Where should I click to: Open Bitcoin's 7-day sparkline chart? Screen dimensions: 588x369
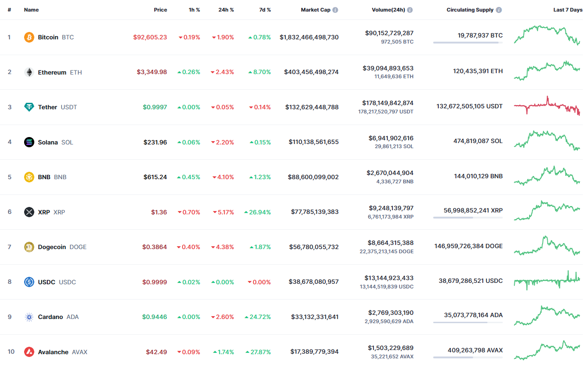pyautogui.click(x=547, y=35)
